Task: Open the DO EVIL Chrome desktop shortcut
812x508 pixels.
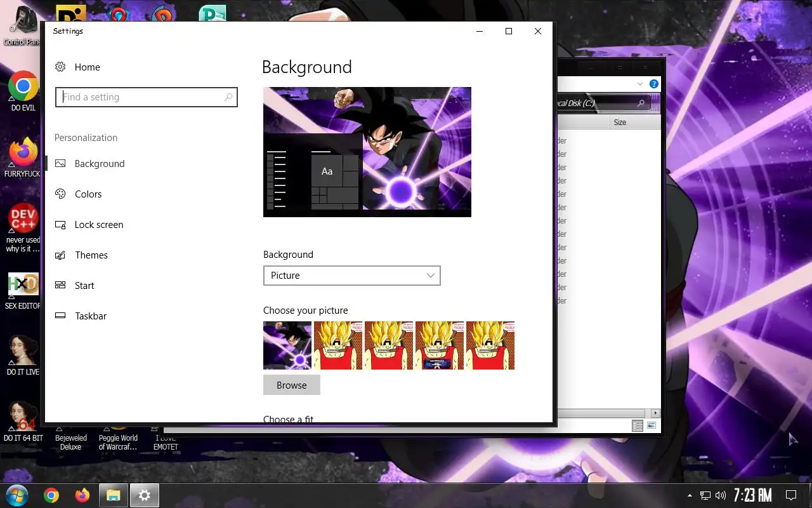Action: [x=23, y=91]
